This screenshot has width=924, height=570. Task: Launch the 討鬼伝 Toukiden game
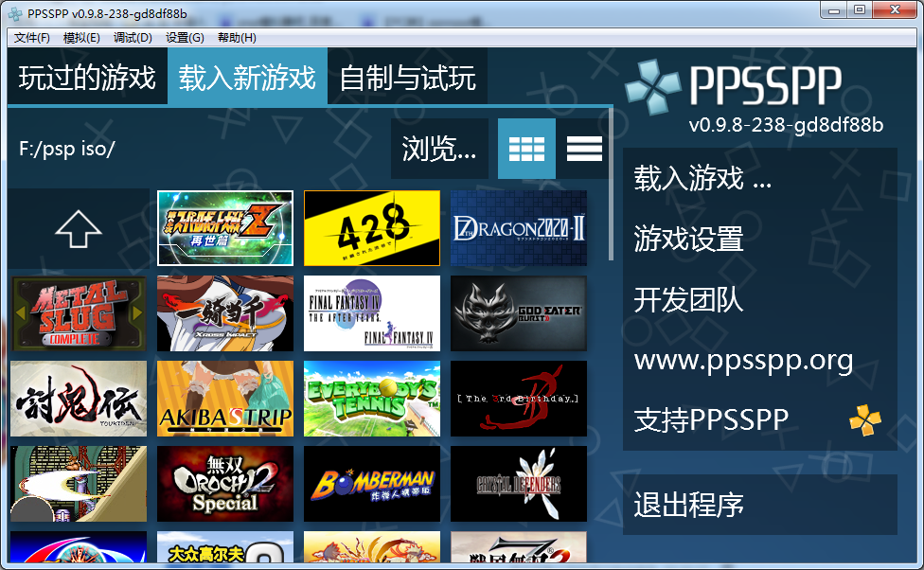[x=79, y=399]
